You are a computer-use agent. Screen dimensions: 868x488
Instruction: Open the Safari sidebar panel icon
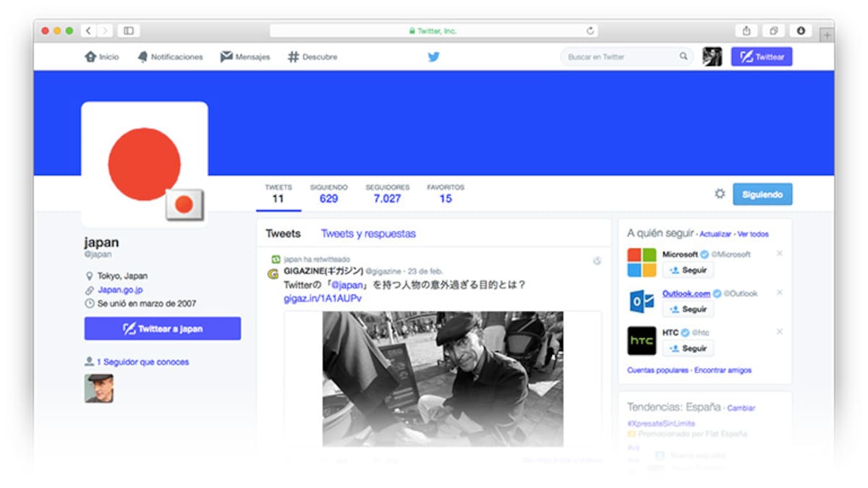[129, 30]
